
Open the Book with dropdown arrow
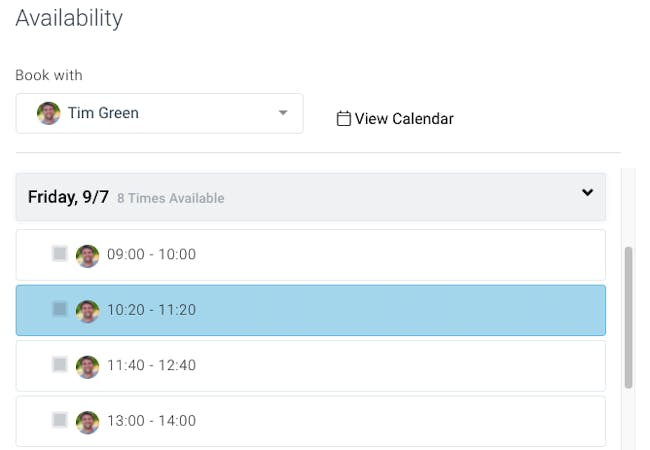[283, 113]
